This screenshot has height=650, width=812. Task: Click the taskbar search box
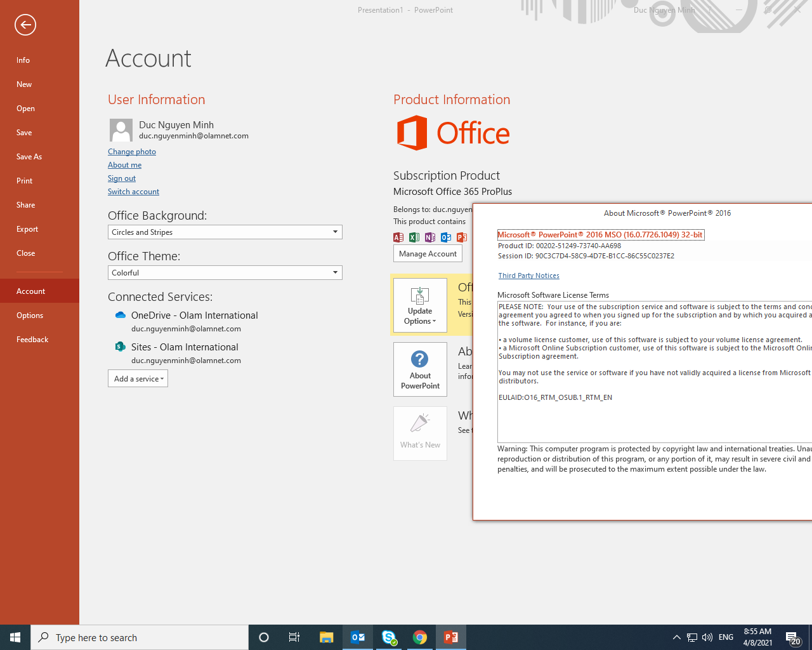coord(140,637)
